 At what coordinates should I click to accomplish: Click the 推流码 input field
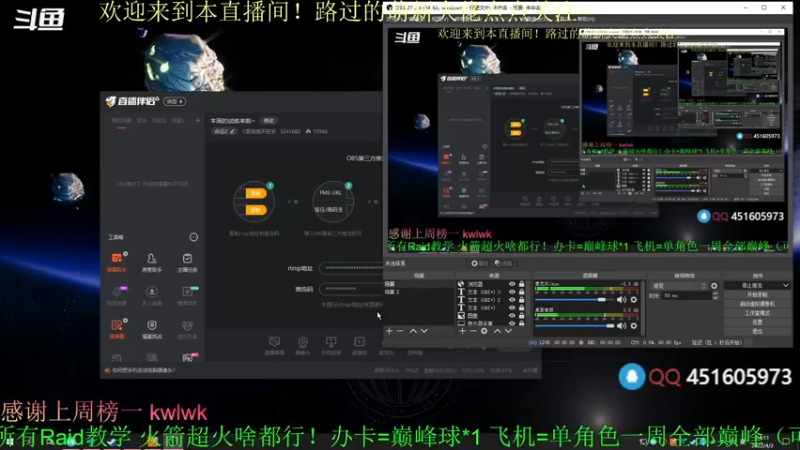pos(351,289)
